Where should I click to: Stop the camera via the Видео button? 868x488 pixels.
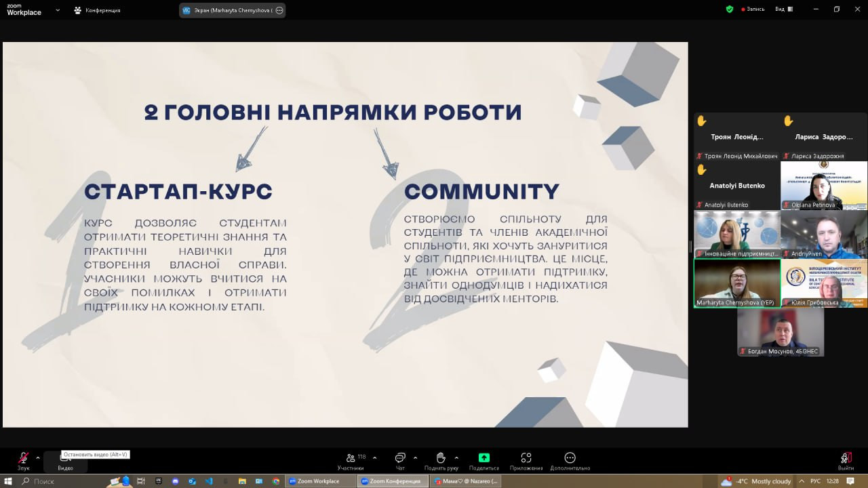click(x=65, y=461)
